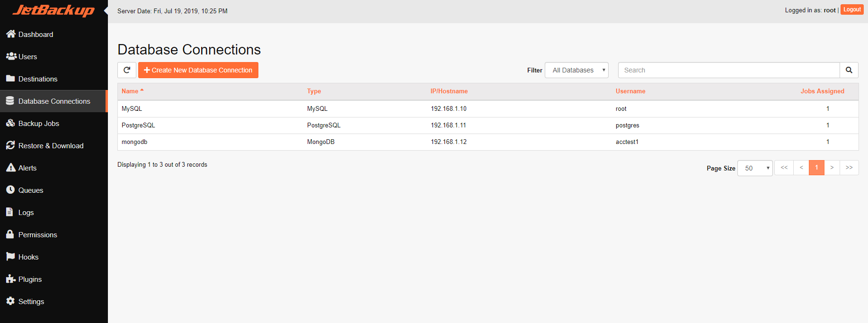Click jobs assigned count for MySQL row
Viewport: 868px width, 323px height.
828,108
